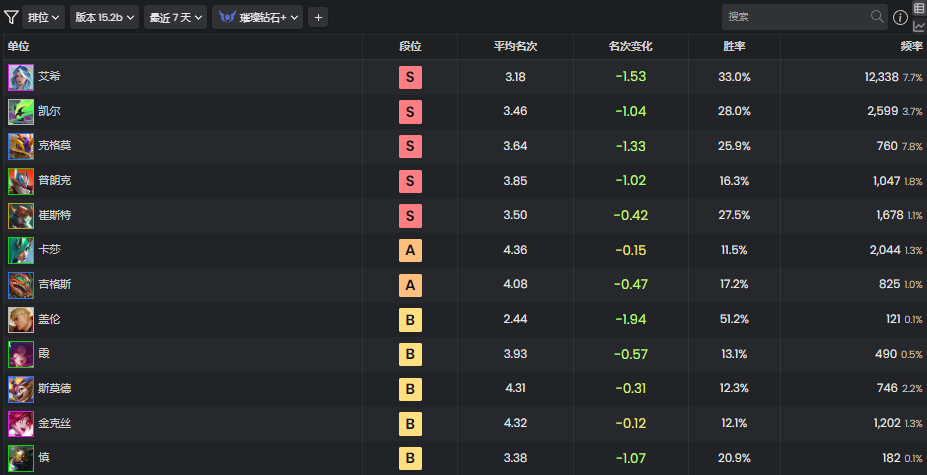Click 盖伦 champion portrait
Image resolution: width=927 pixels, height=475 pixels.
(21, 320)
